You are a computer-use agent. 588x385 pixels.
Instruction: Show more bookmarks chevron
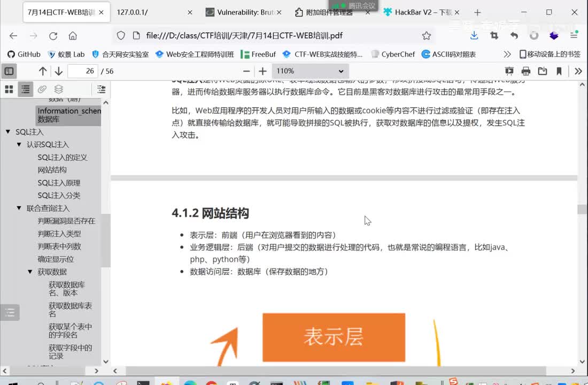(x=507, y=54)
